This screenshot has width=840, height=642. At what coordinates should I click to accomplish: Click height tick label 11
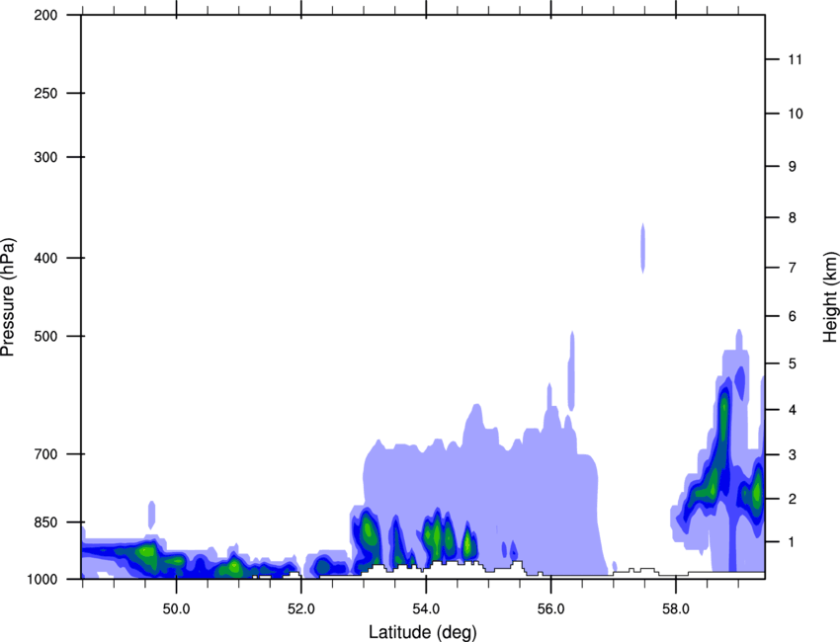(796, 59)
